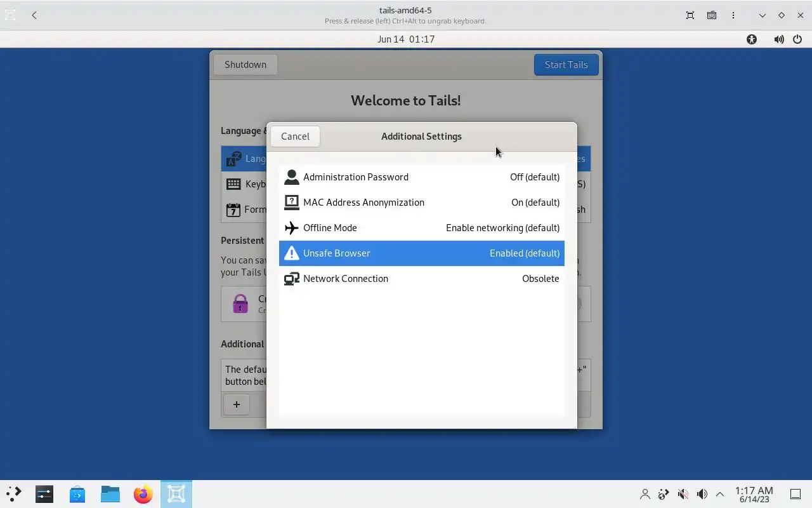Screen dimensions: 812x508
Task: Click the show desktop button in taskbar
Action: point(796,494)
